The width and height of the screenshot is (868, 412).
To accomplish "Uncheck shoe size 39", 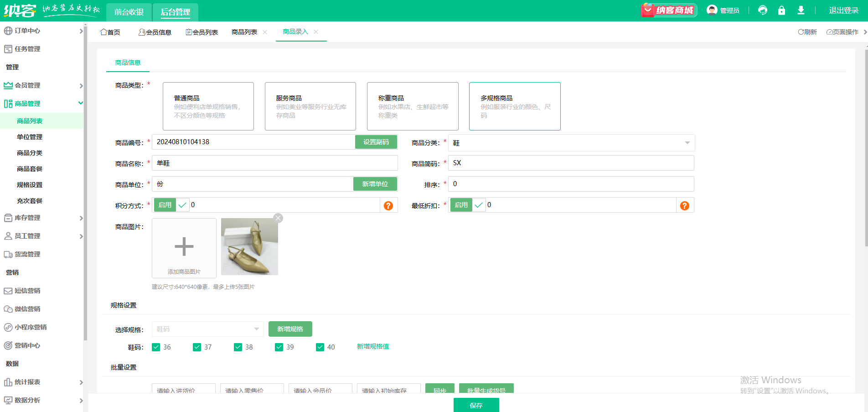I will point(279,347).
